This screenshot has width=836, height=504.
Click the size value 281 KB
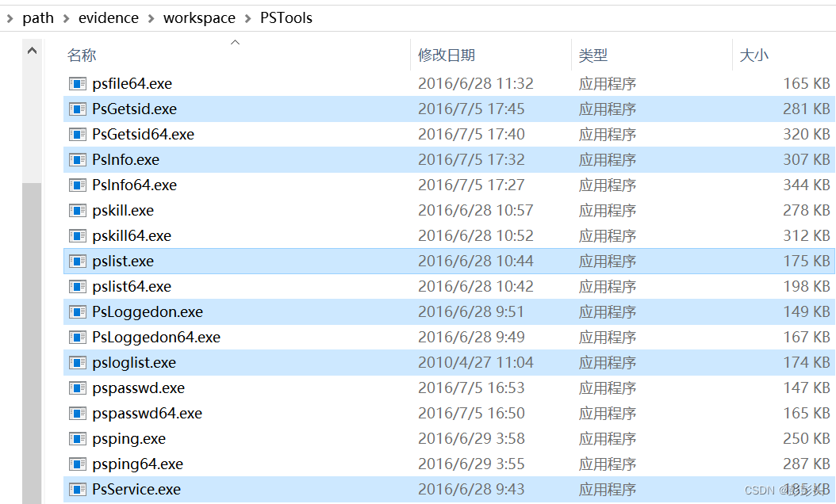point(806,109)
